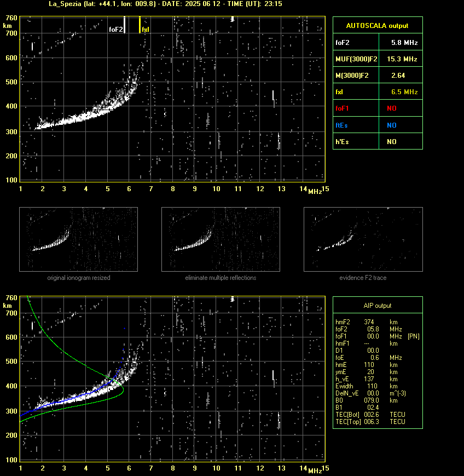
Task: Click the AUTOSCALA output header
Action: [x=378, y=26]
